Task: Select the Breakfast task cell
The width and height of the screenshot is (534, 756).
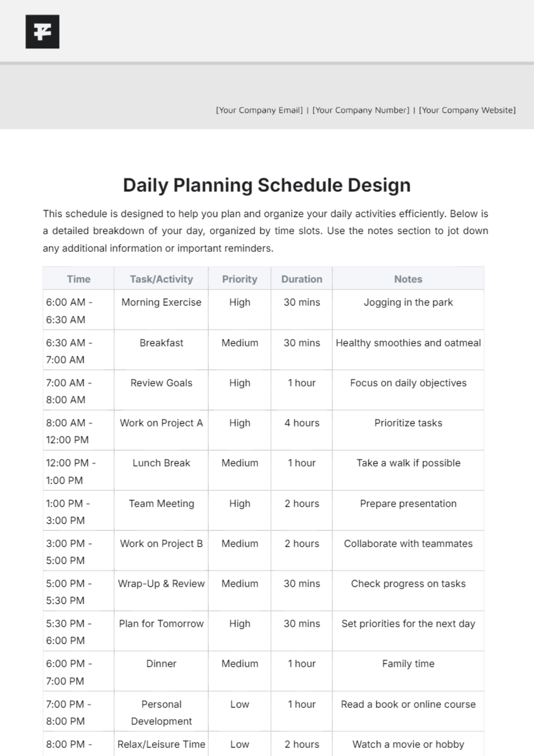Action: (x=161, y=350)
